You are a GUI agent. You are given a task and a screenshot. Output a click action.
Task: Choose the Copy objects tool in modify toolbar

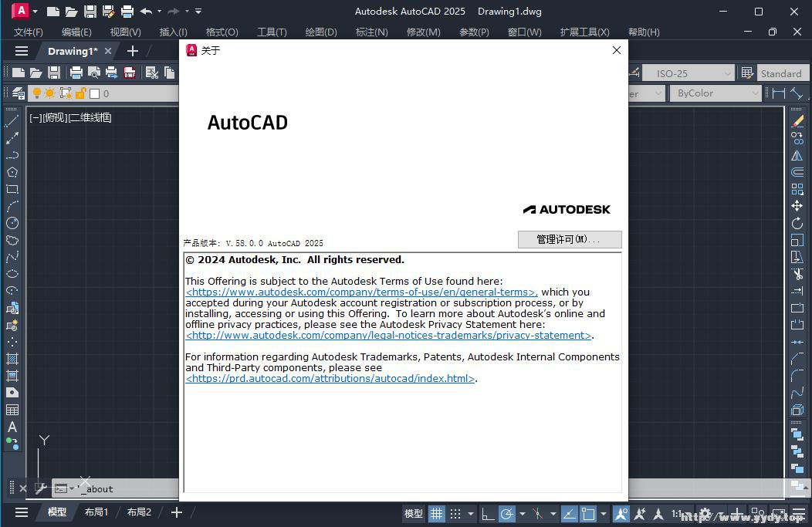797,138
